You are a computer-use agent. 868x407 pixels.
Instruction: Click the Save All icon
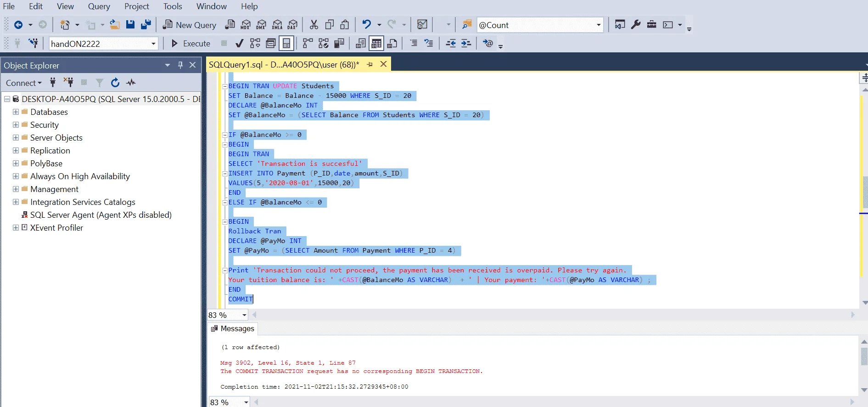[146, 25]
